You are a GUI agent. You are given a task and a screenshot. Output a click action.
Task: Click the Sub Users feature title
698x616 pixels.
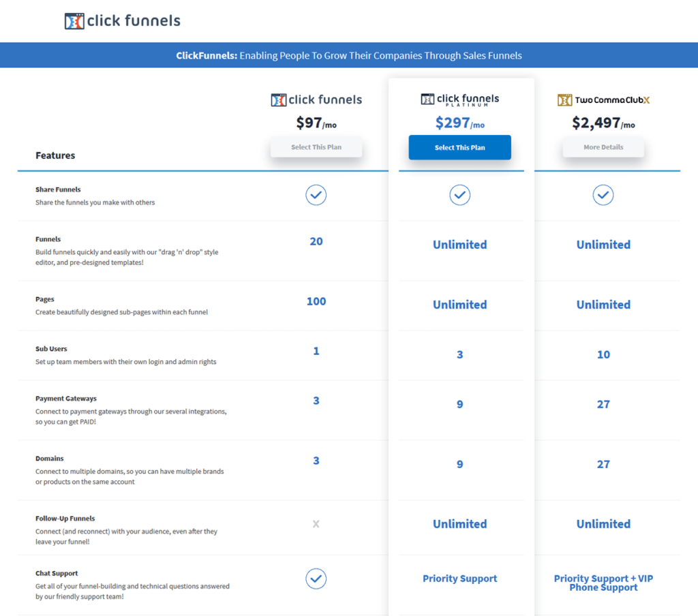(51, 348)
